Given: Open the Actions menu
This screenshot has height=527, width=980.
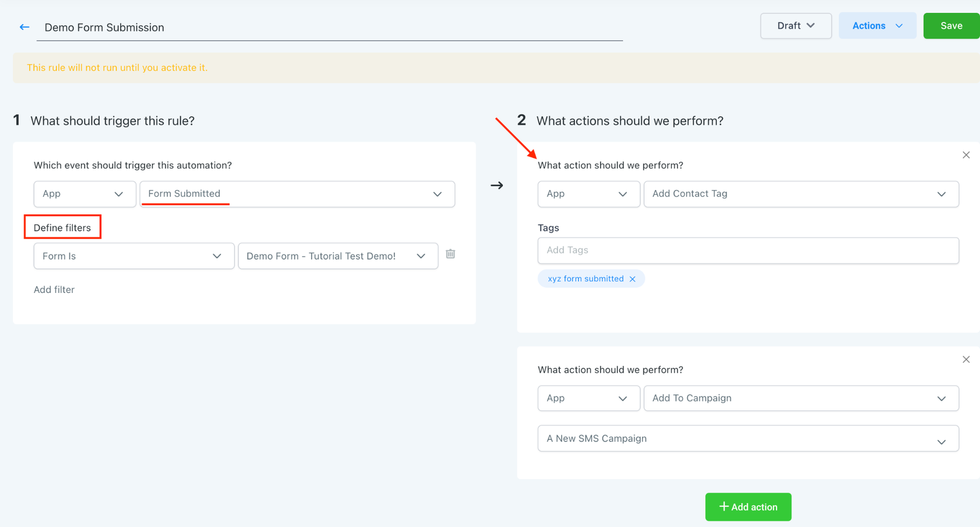Looking at the screenshot, I should click(877, 26).
